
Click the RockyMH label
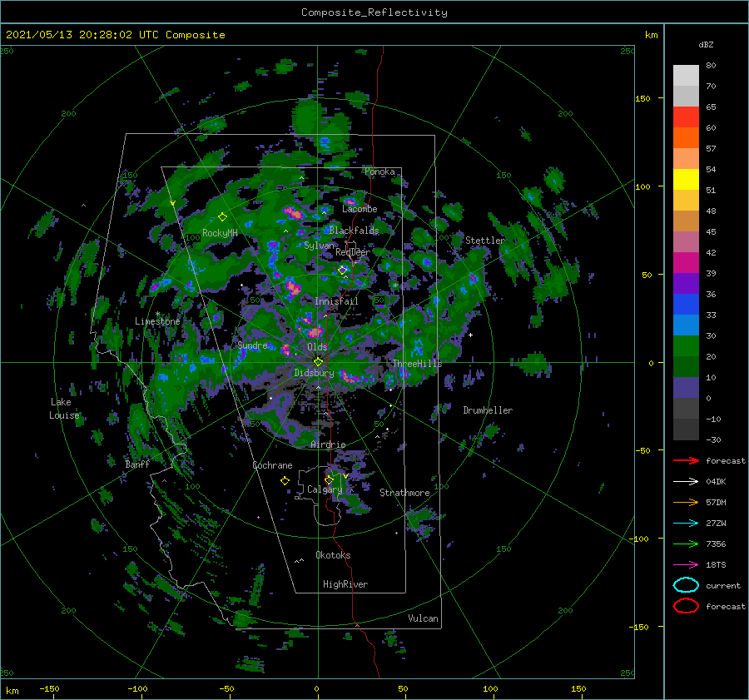tap(220, 233)
